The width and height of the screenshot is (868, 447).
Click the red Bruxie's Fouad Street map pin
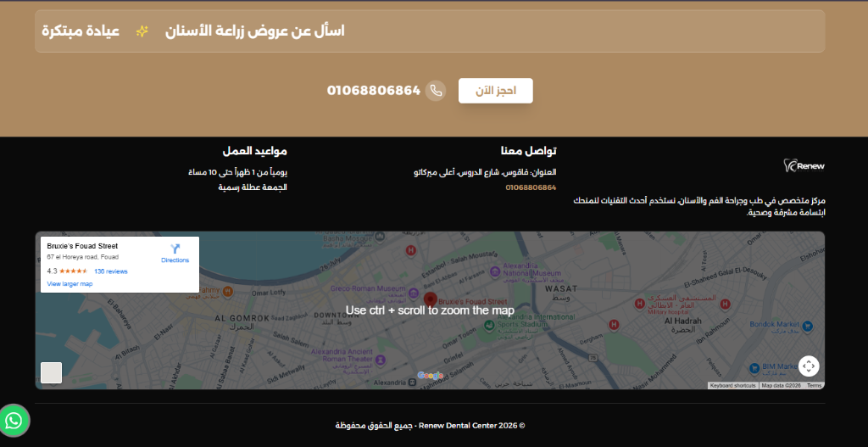pos(430,301)
